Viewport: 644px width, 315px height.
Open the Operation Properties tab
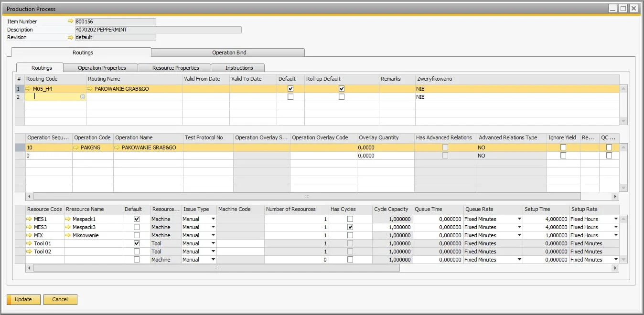[102, 68]
